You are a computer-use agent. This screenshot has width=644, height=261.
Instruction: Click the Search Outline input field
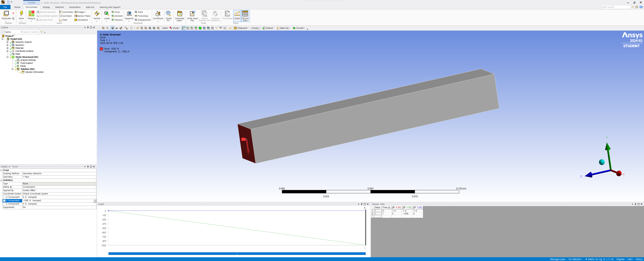31,32
